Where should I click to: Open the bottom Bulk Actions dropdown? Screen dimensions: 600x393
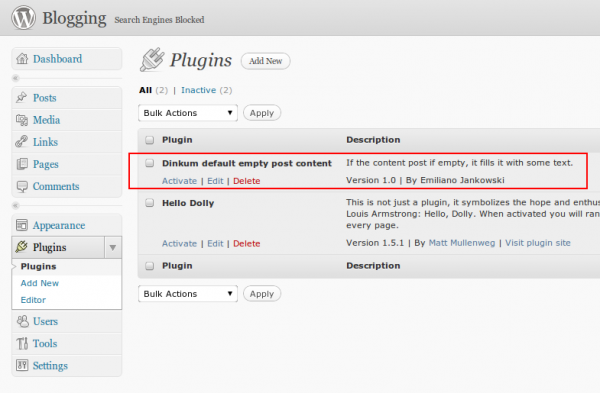click(x=188, y=294)
